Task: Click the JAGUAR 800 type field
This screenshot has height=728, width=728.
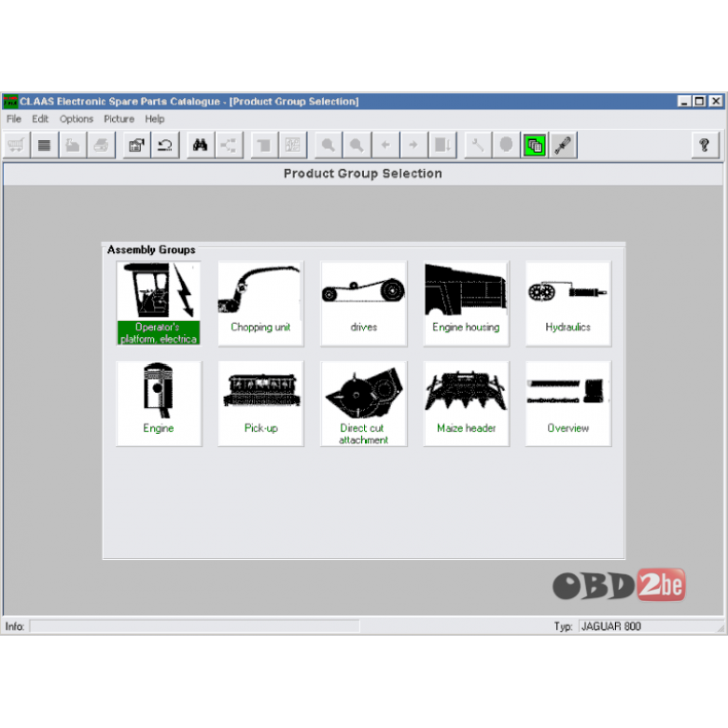Action: pyautogui.click(x=650, y=626)
